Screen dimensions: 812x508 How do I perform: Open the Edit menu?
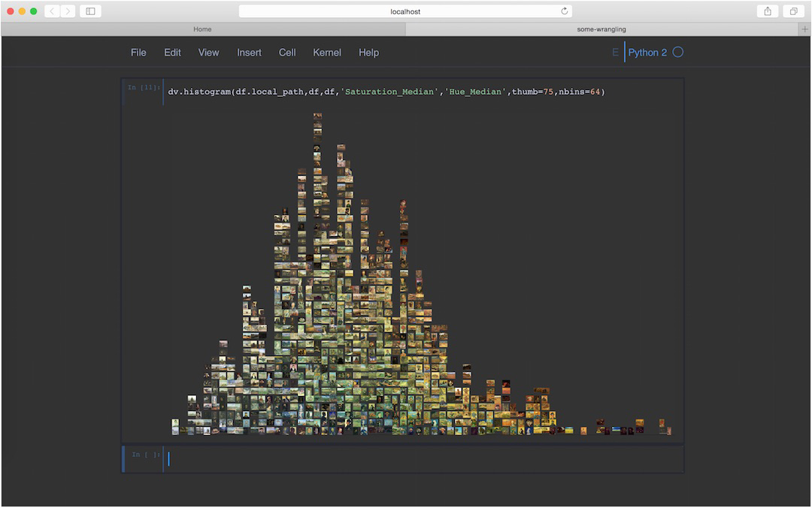[172, 53]
